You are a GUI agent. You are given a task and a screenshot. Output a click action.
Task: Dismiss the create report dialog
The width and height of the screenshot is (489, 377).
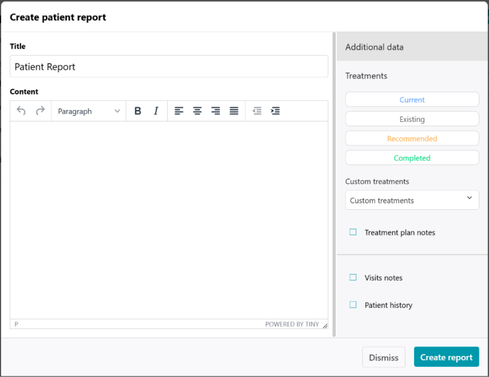(384, 357)
